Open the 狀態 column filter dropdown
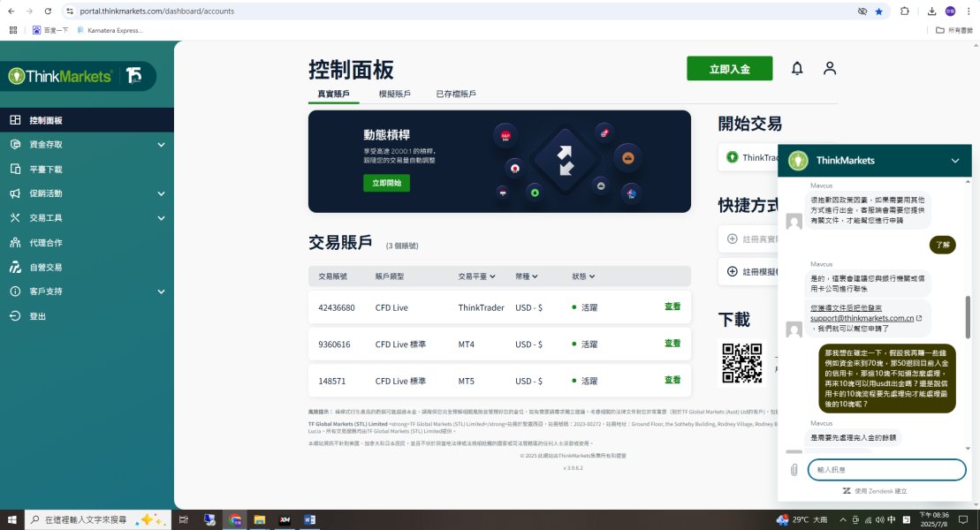The width and height of the screenshot is (980, 530). click(583, 276)
